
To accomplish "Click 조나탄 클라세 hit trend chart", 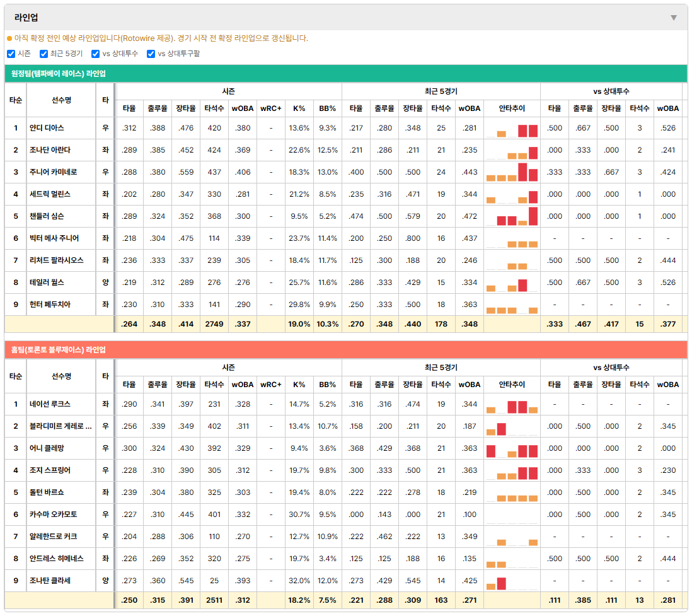I will [x=512, y=581].
